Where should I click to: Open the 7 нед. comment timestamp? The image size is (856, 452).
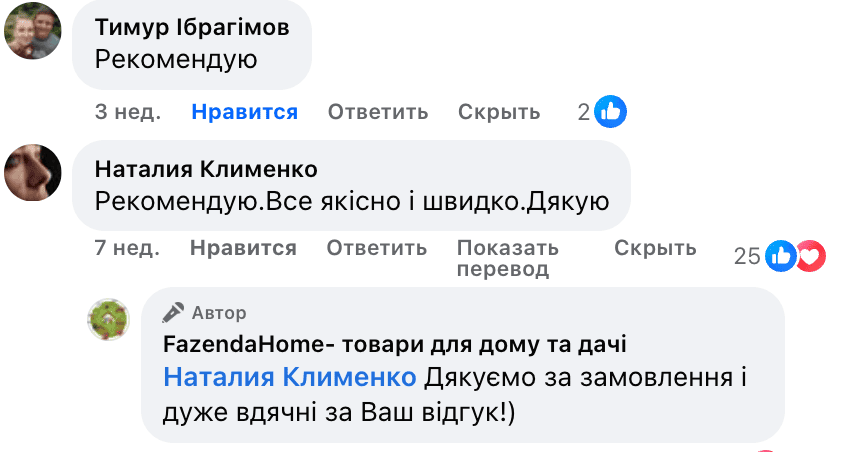point(128,248)
